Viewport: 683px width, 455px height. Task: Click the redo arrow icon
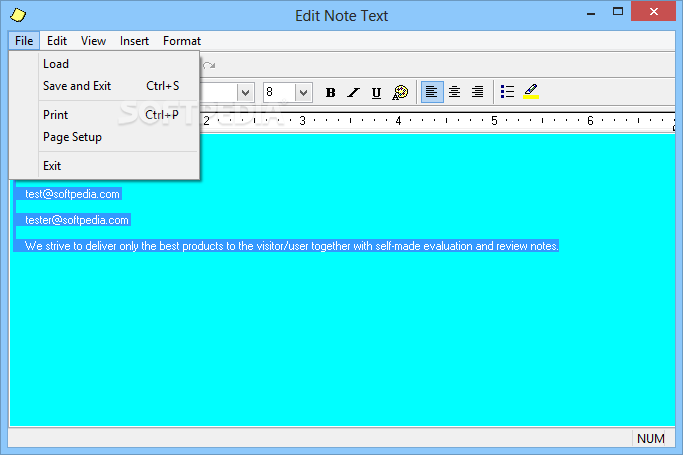coord(209,65)
